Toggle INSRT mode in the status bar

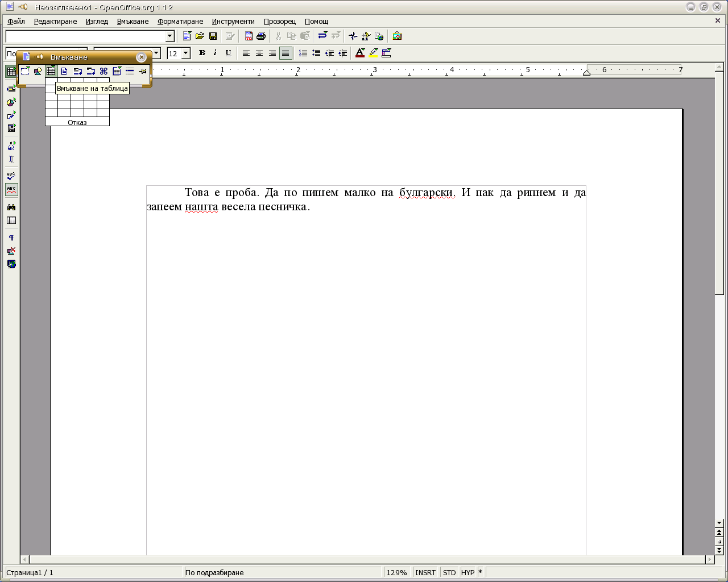pos(425,572)
